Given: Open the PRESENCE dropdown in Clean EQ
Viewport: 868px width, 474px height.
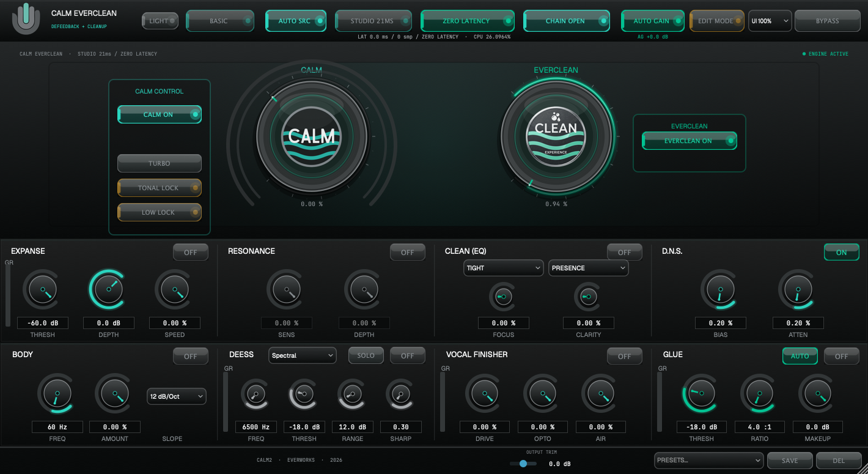Looking at the screenshot, I should click(588, 268).
